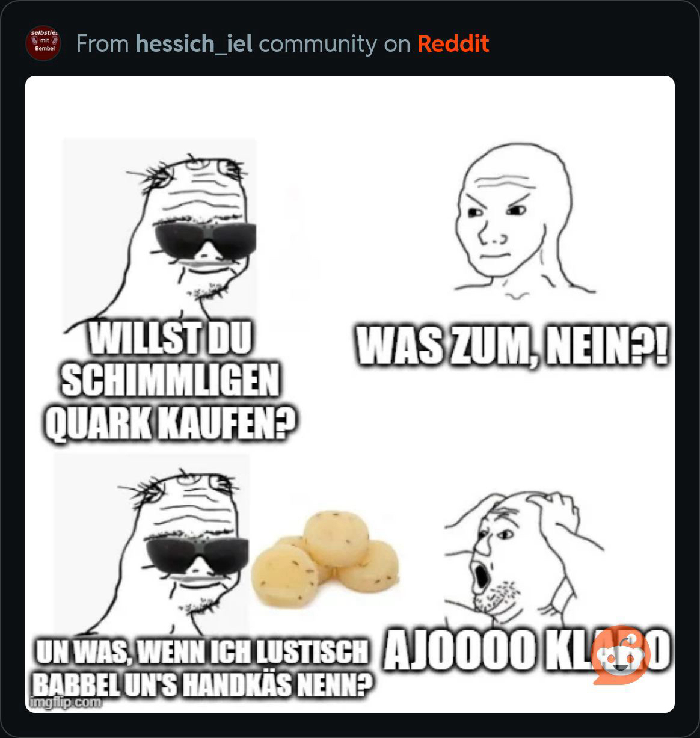Click the "BABBEL UN'S HANDKÄS NENN?" line

200,684
